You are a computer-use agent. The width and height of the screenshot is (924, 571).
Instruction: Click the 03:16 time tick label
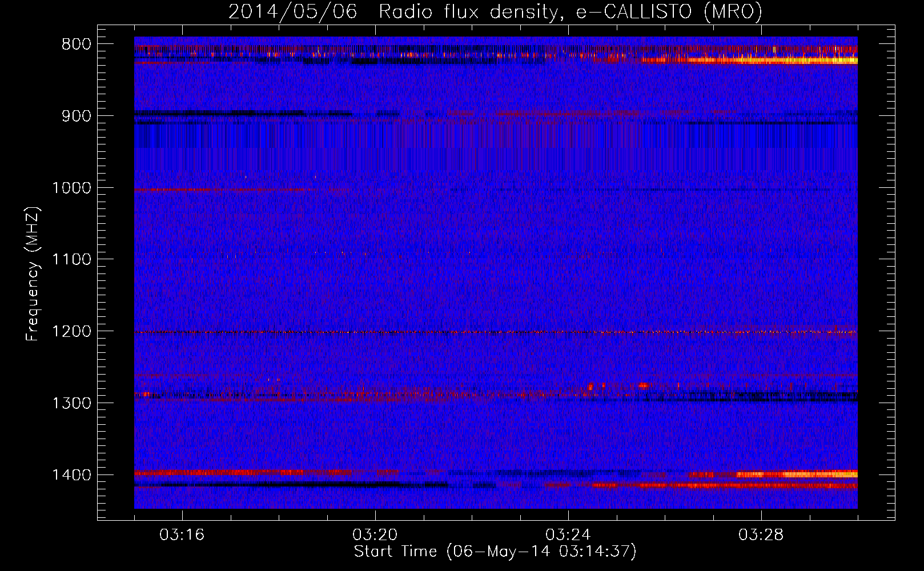[182, 535]
